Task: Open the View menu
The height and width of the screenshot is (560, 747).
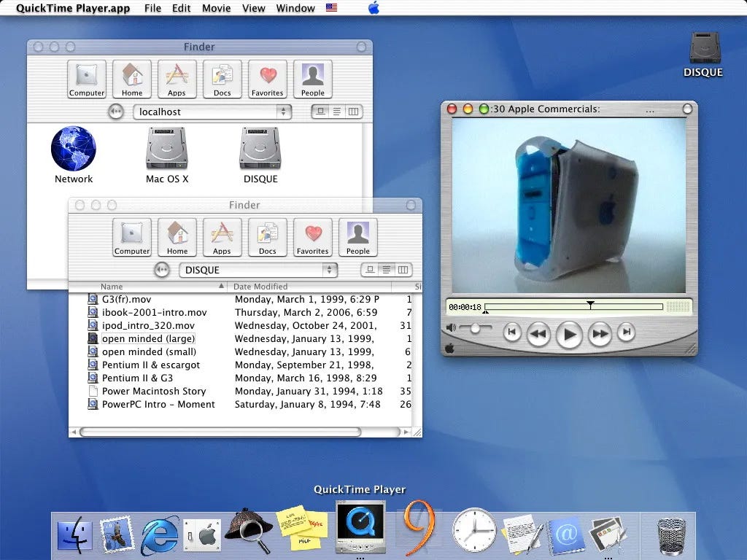Action: (x=253, y=8)
